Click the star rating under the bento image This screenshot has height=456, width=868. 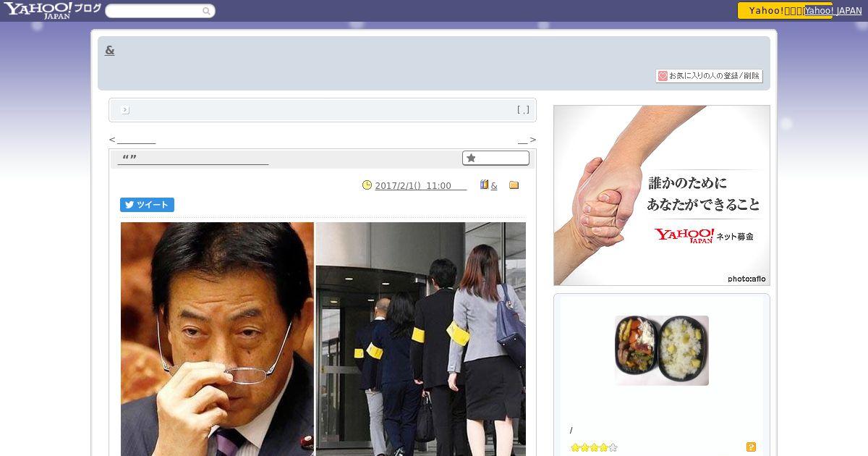(594, 447)
